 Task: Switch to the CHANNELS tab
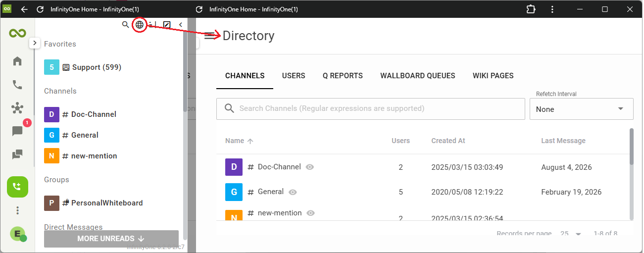click(245, 76)
